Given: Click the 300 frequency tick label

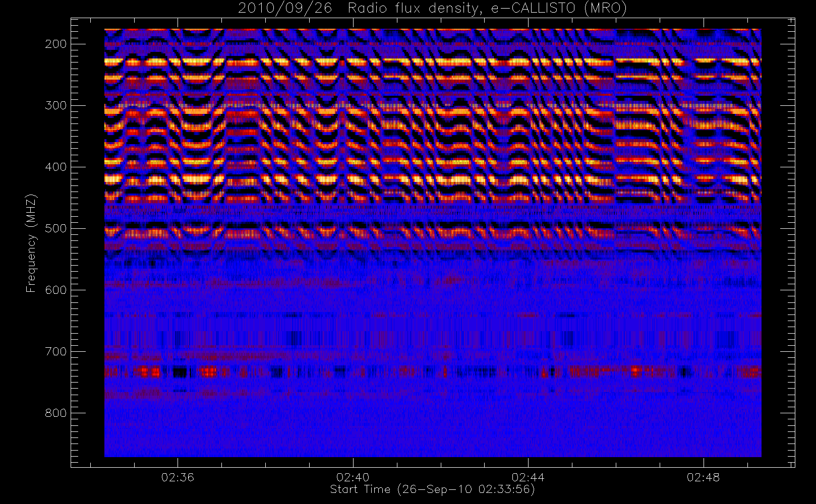Looking at the screenshot, I should [56, 105].
